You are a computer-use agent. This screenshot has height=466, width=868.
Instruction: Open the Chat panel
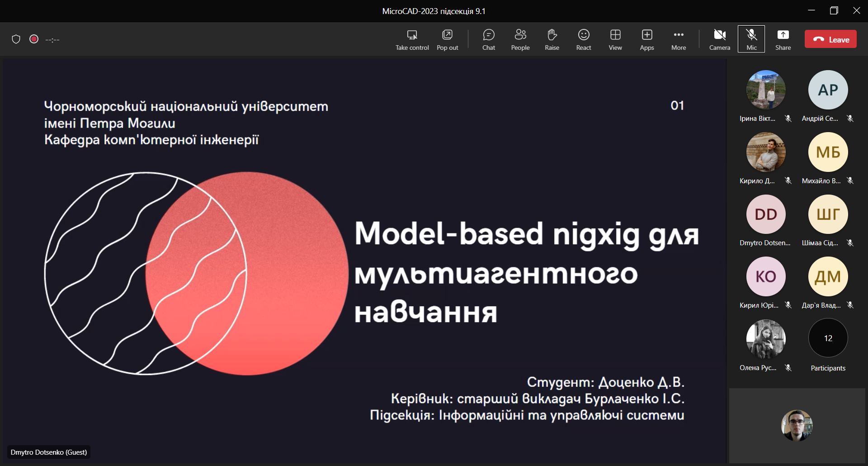coord(488,39)
